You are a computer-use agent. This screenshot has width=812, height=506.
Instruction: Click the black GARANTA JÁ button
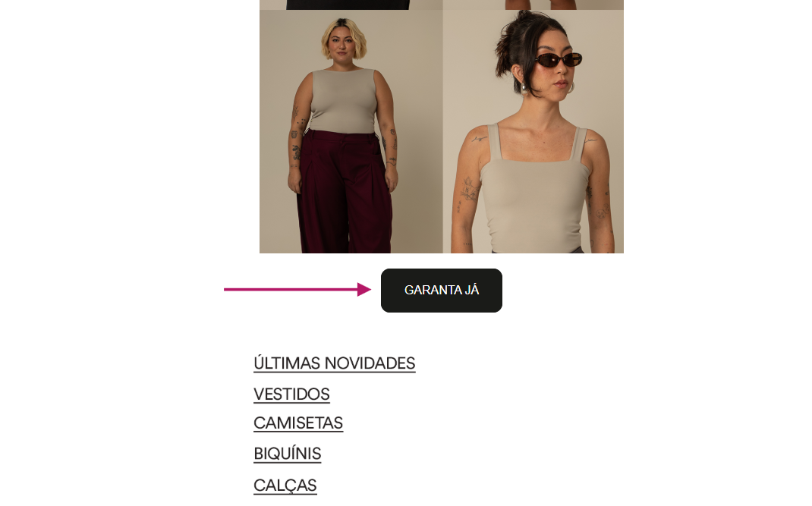(x=441, y=290)
